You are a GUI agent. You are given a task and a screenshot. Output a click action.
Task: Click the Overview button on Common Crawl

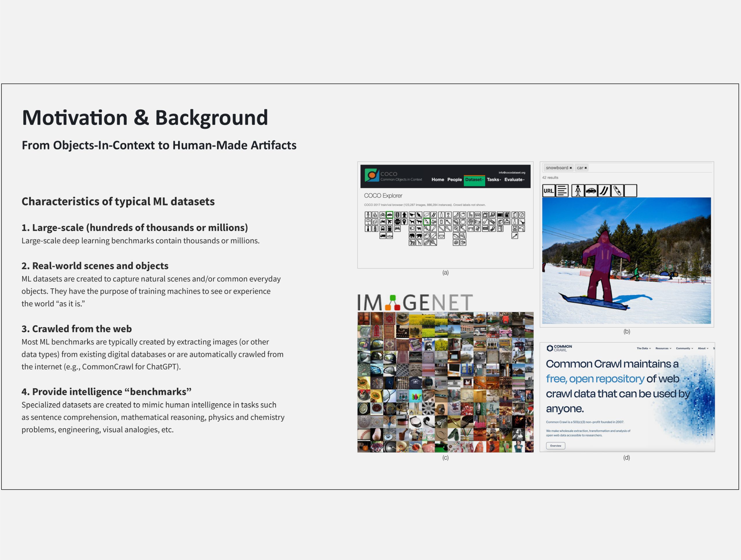(x=555, y=446)
